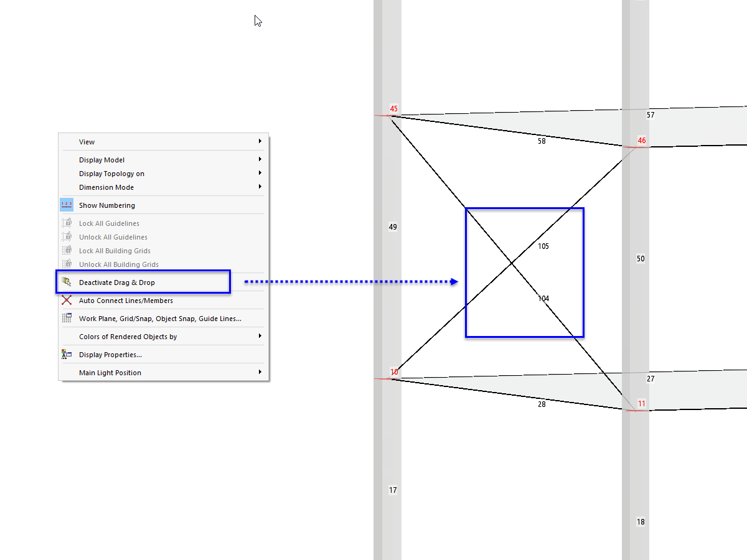Click the Unlock All Building Grids icon

click(66, 264)
